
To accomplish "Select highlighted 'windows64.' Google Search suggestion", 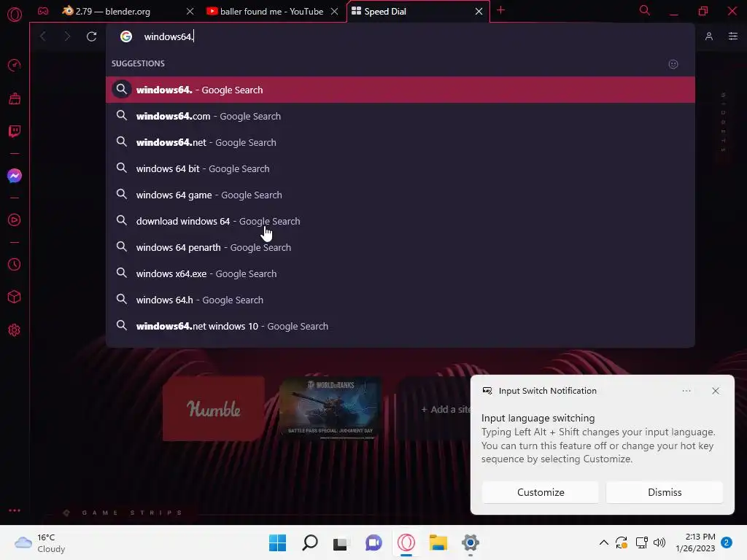I will (400, 90).
